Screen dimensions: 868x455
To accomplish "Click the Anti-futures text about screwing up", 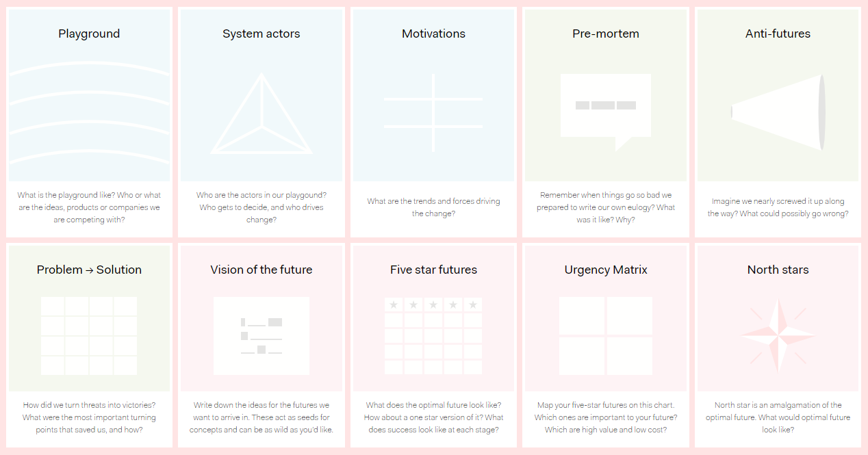I will point(778,207).
